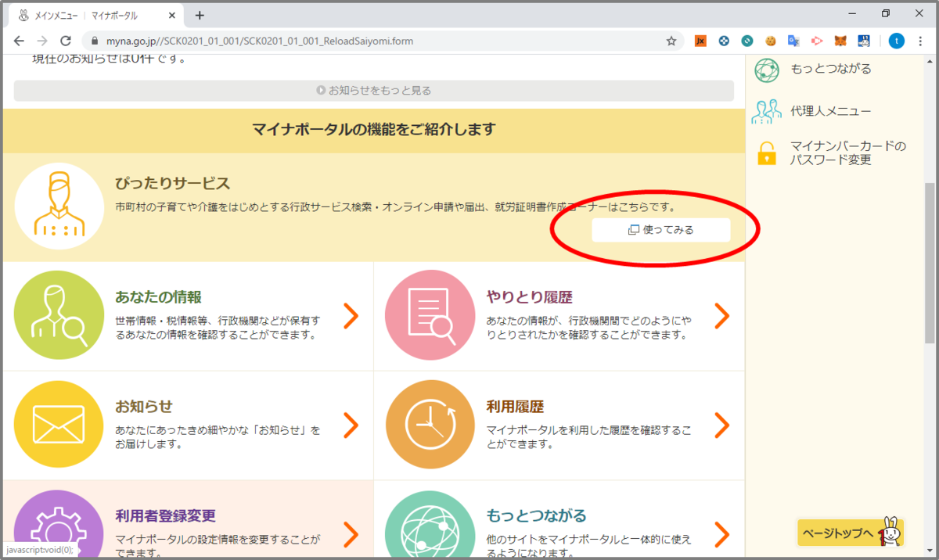Click the arrow next to やりとり履歴
Viewport: 939px width, 560px height.
point(721,315)
